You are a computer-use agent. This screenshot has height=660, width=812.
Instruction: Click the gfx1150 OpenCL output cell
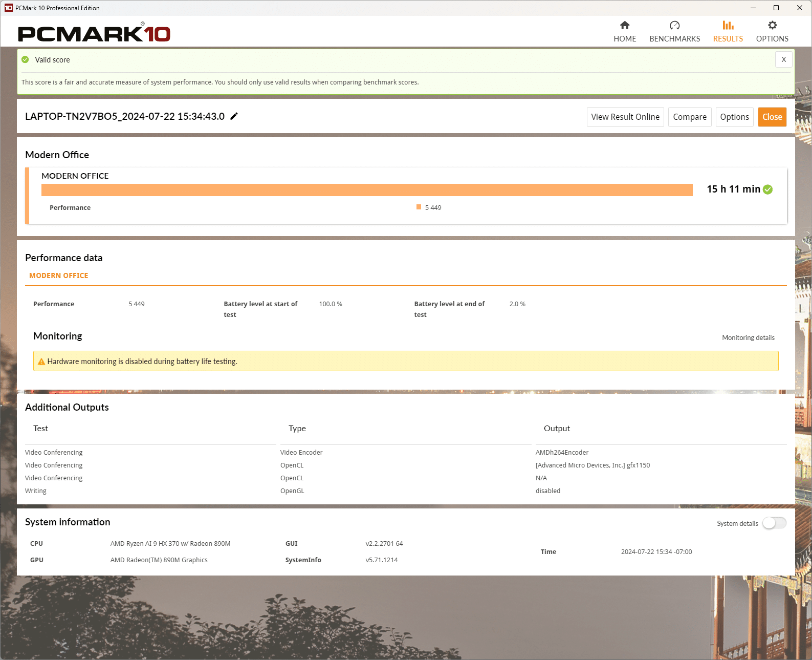tap(592, 465)
